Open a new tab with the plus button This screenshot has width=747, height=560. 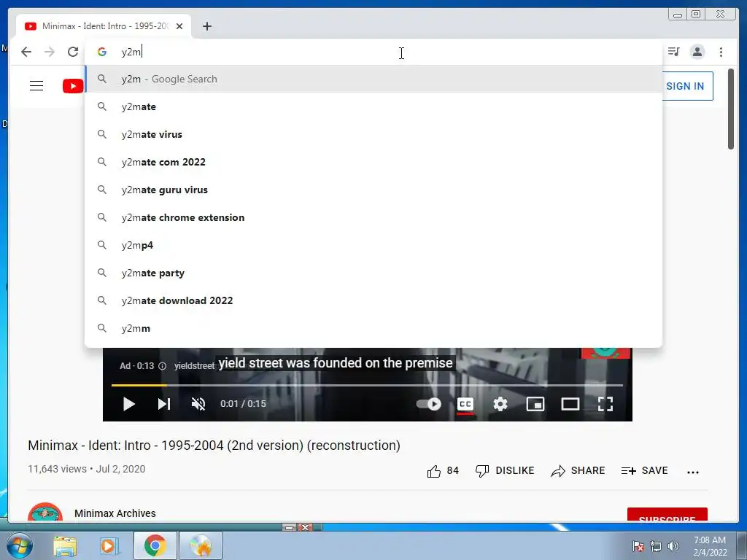tap(206, 26)
